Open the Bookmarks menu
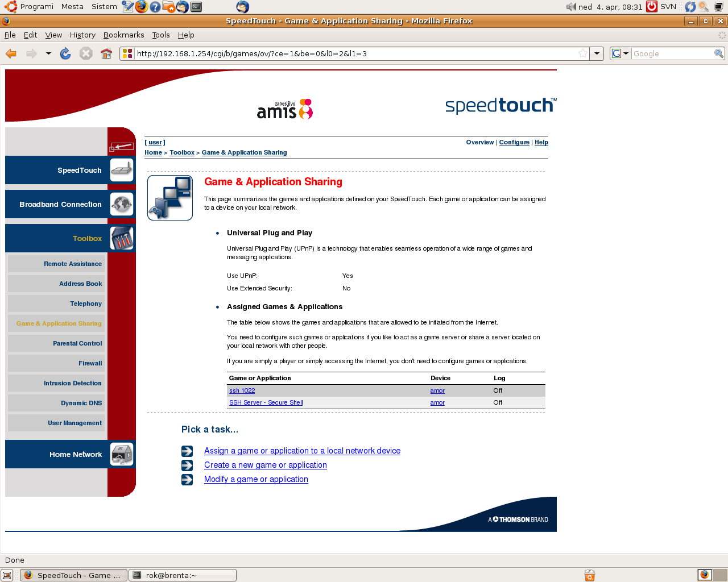Screen dimensions: 728x582 tap(123, 35)
